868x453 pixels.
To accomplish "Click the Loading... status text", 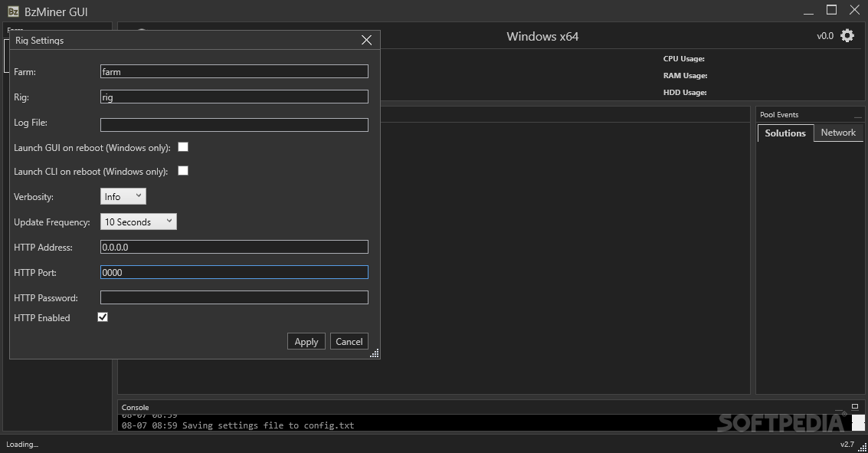I will 22,444.
